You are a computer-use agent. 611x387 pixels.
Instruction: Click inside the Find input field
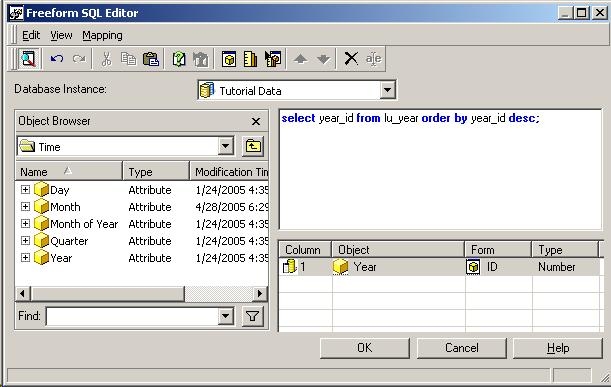(132, 316)
